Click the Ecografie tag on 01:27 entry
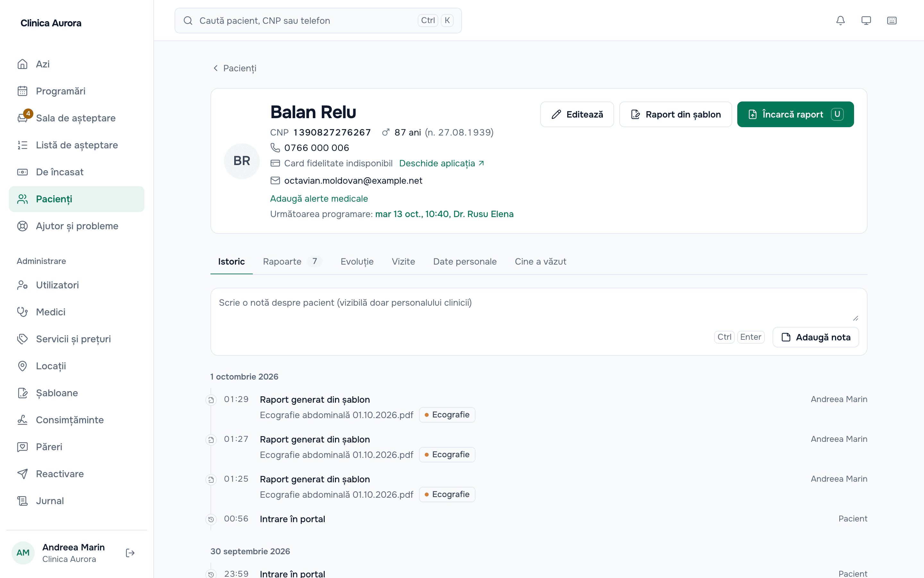Image resolution: width=924 pixels, height=578 pixels. (447, 454)
